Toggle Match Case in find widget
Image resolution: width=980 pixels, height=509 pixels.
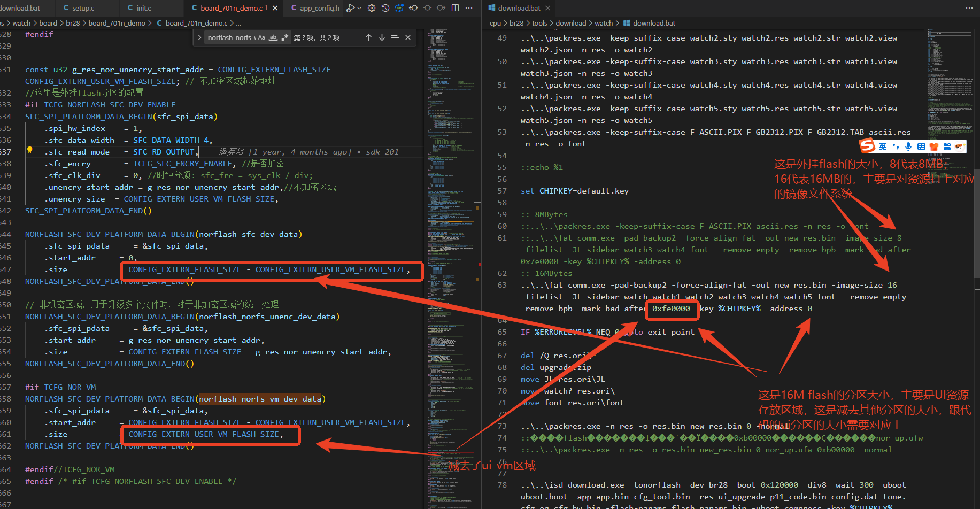(x=261, y=37)
